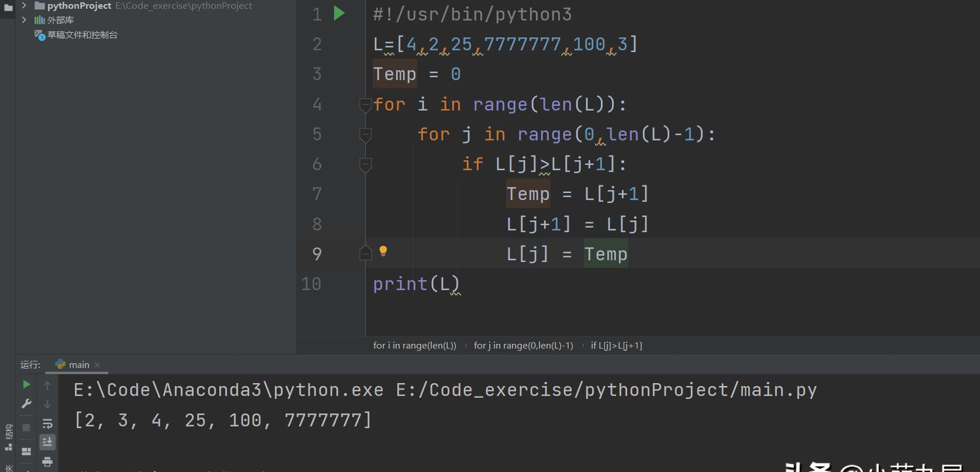This screenshot has width=980, height=472.
Task: Click the print icon in Run console
Action: pyautogui.click(x=47, y=462)
